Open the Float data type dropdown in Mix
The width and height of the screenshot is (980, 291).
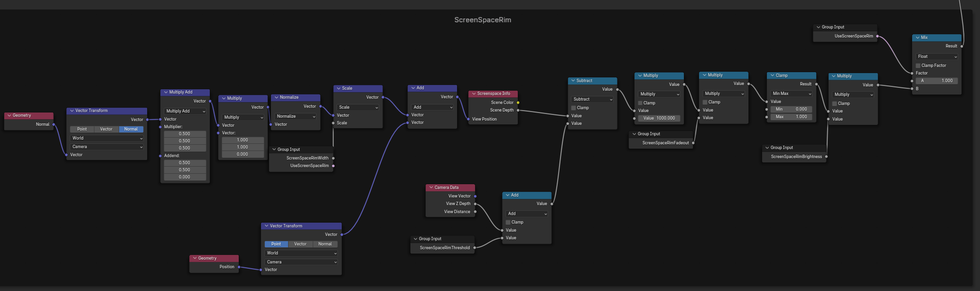[x=937, y=56]
